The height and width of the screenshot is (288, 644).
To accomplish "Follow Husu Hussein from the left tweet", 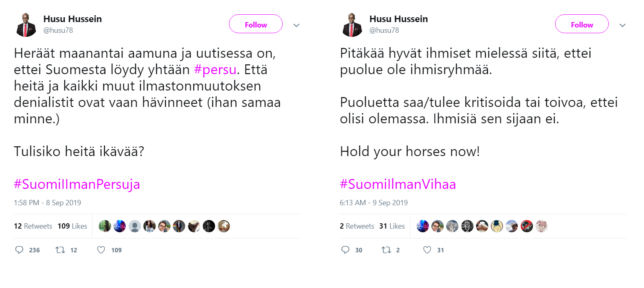I will click(256, 24).
